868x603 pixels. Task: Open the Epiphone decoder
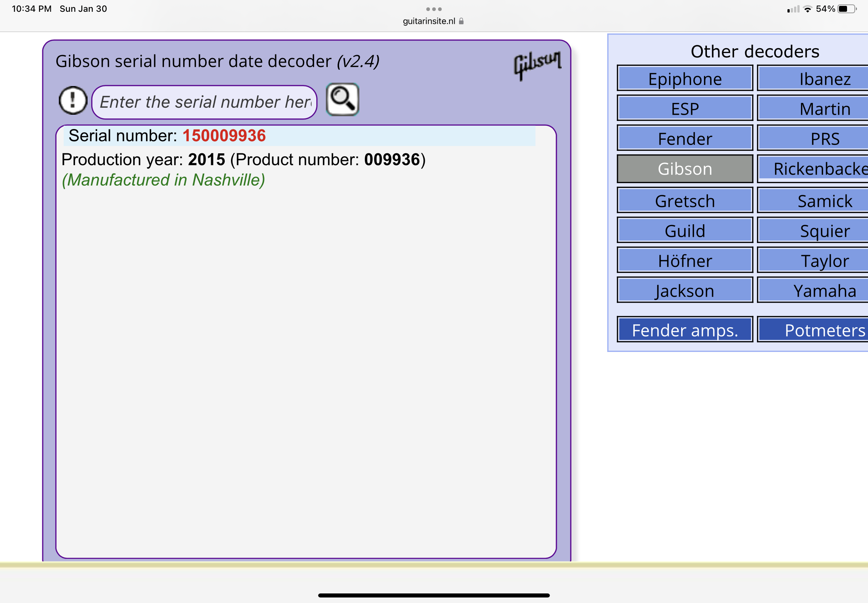685,78
